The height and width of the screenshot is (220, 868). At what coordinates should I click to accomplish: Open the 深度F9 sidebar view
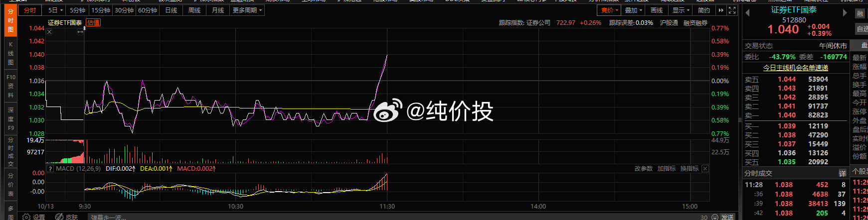[10, 118]
